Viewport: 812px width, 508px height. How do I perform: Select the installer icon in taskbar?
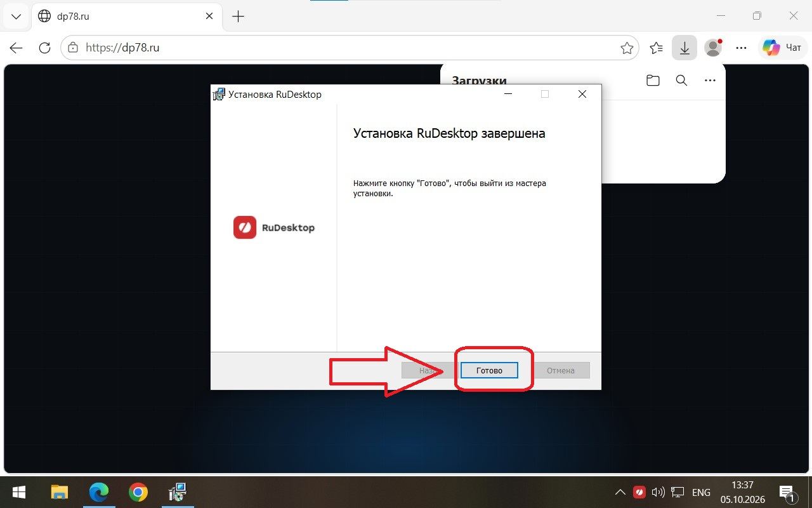pos(177,492)
